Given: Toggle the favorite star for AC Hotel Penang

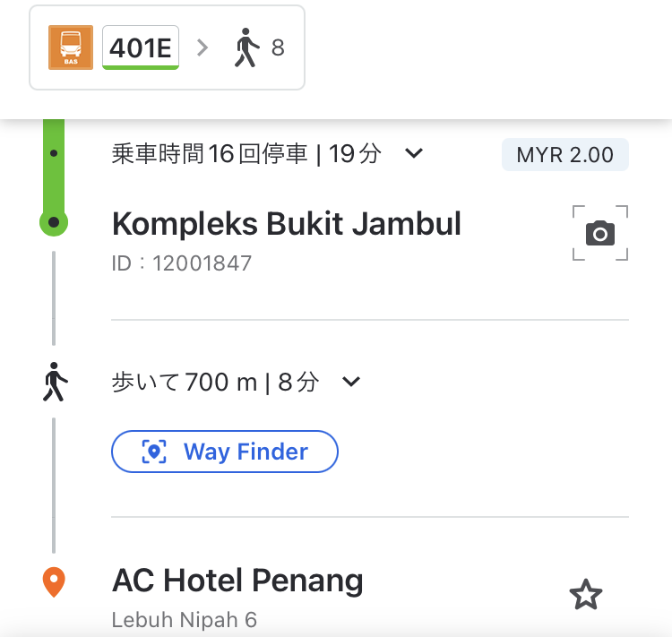Looking at the screenshot, I should (x=586, y=594).
